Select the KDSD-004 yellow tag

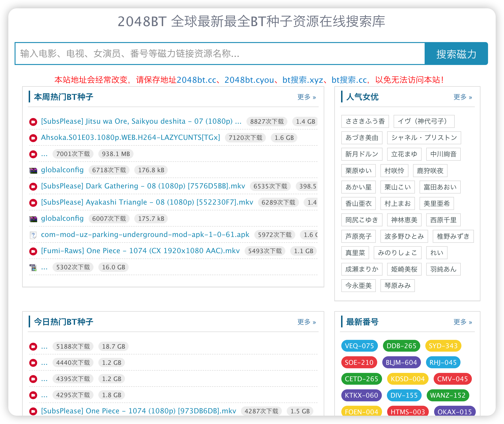(x=408, y=379)
